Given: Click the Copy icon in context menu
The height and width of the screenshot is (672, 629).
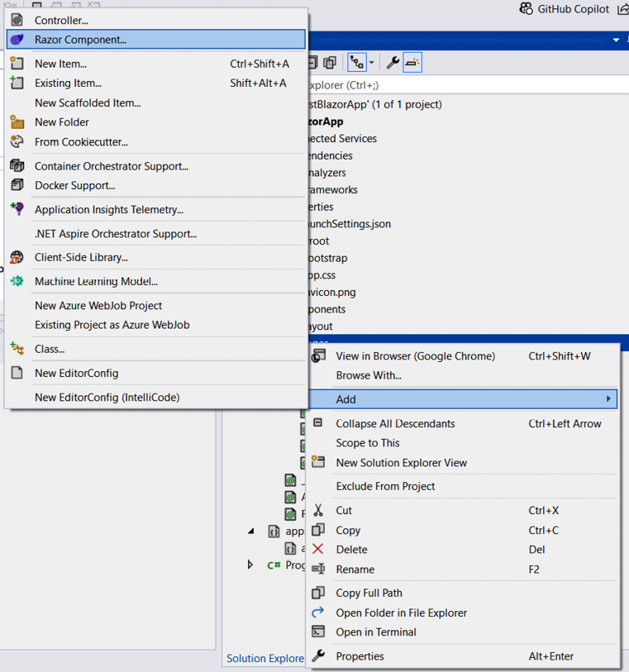Looking at the screenshot, I should (318, 530).
